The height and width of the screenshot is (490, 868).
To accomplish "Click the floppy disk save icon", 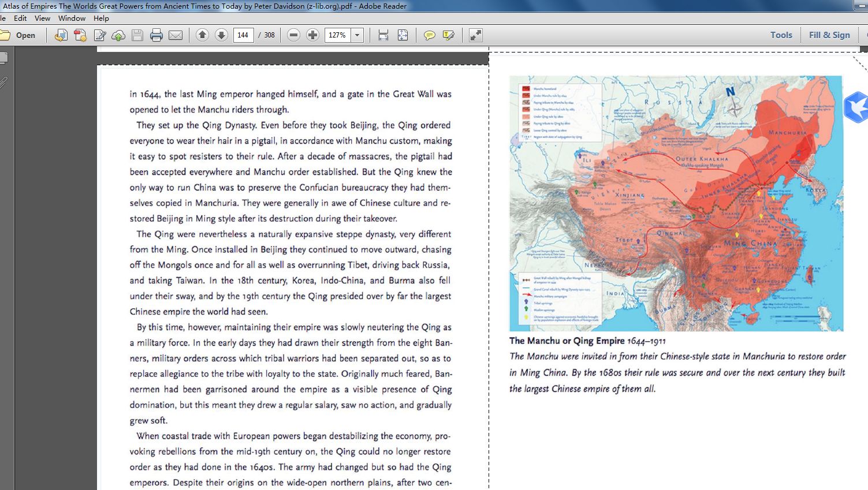I will [x=137, y=35].
